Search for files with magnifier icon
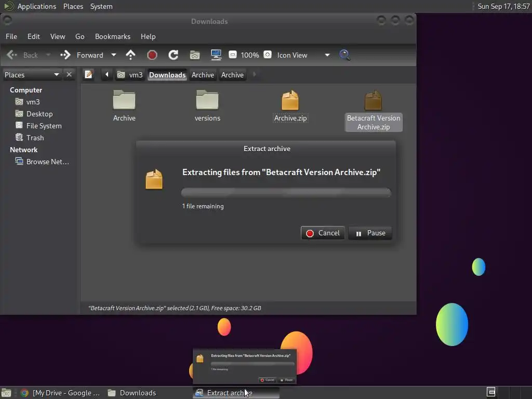Viewport: 532px width, 399px height. point(345,55)
